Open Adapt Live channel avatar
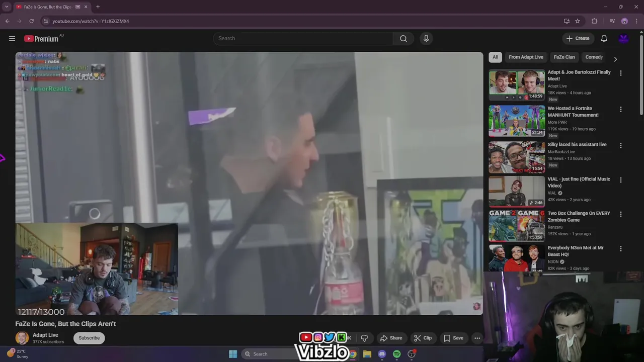 [x=22, y=338]
